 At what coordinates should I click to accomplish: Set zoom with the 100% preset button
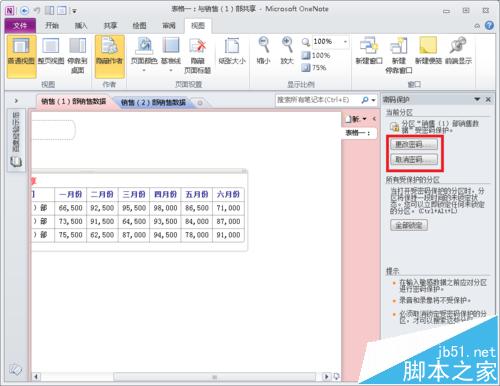pyautogui.click(x=316, y=55)
